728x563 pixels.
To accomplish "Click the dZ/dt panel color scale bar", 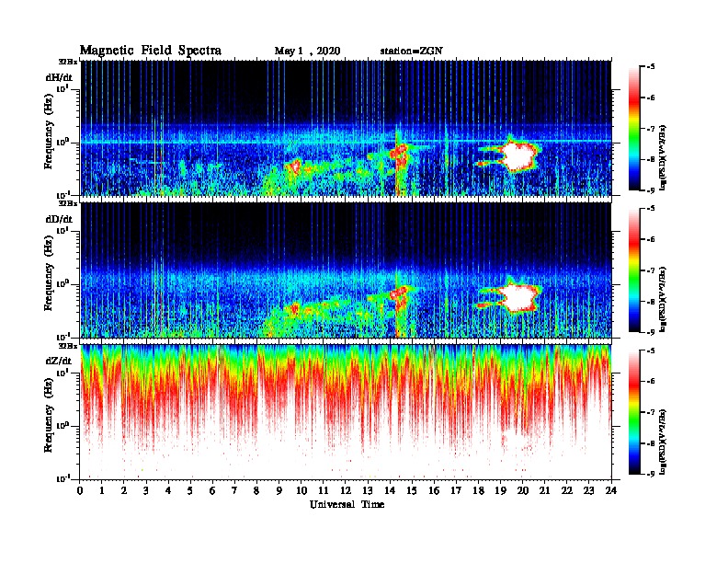I will click(x=634, y=412).
